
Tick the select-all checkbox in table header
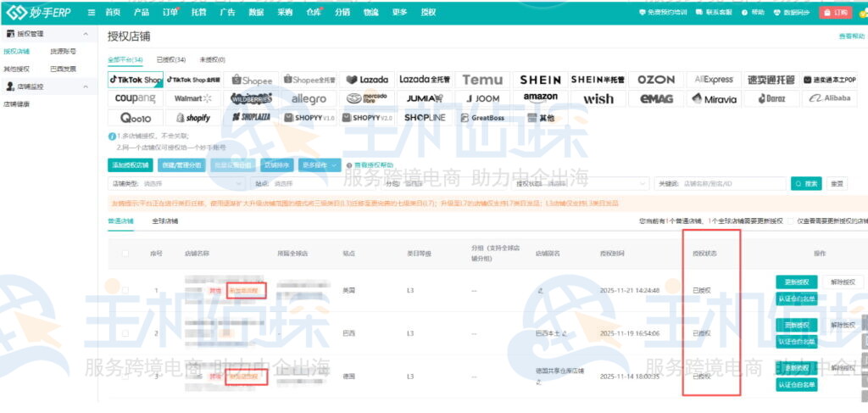(x=125, y=254)
